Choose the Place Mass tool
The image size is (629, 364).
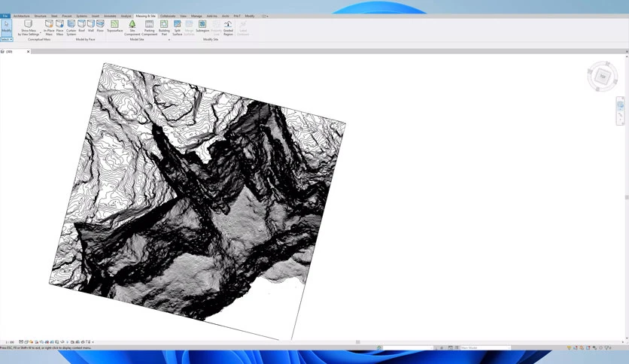point(59,28)
